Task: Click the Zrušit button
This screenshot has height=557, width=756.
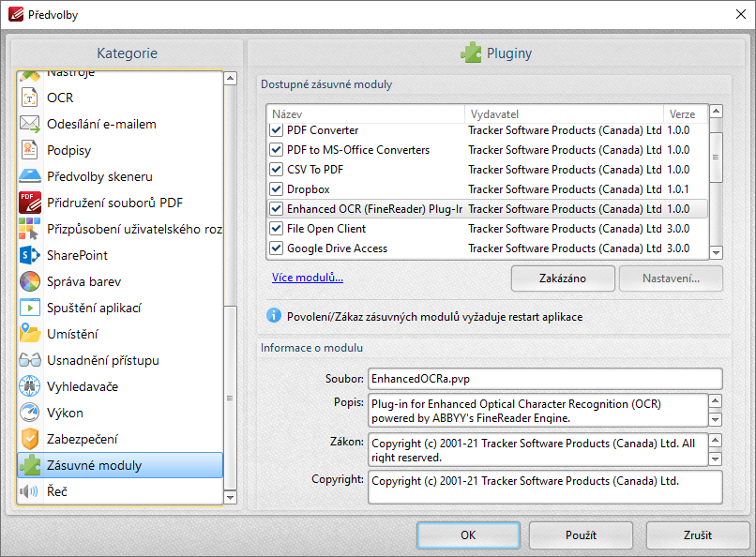Action: [x=698, y=535]
